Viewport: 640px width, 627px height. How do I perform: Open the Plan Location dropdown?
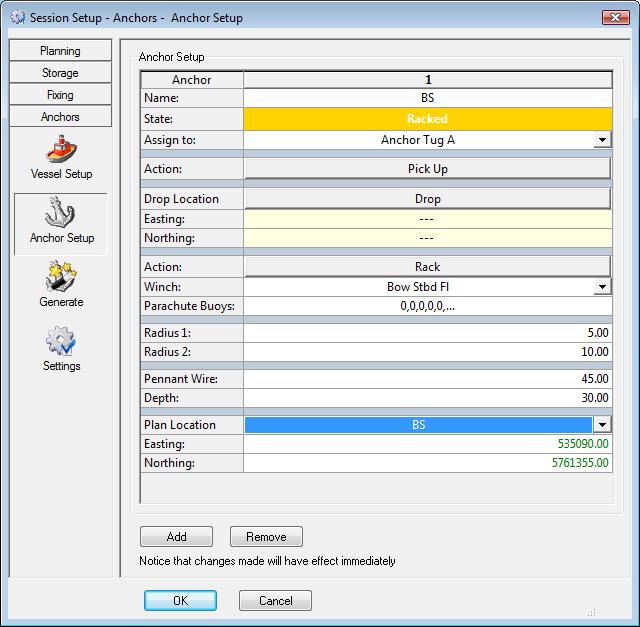pyautogui.click(x=601, y=425)
